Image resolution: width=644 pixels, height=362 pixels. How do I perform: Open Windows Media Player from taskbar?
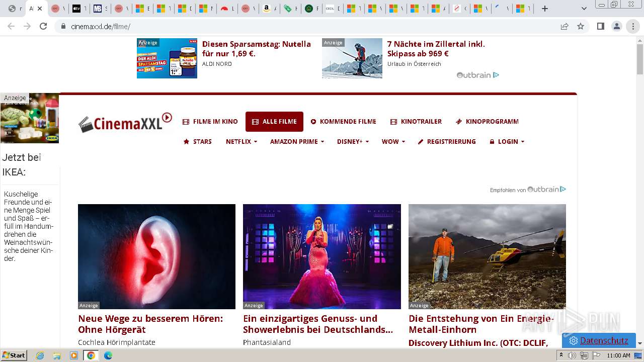click(74, 355)
